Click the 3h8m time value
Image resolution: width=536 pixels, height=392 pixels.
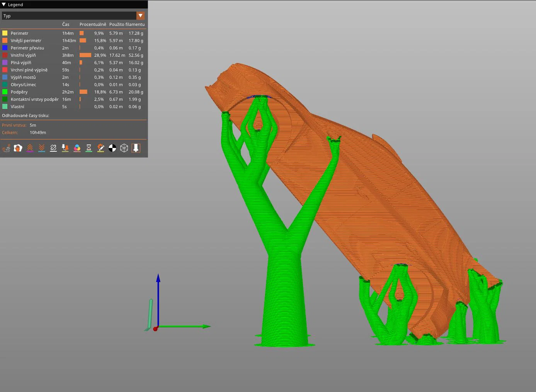(68, 55)
